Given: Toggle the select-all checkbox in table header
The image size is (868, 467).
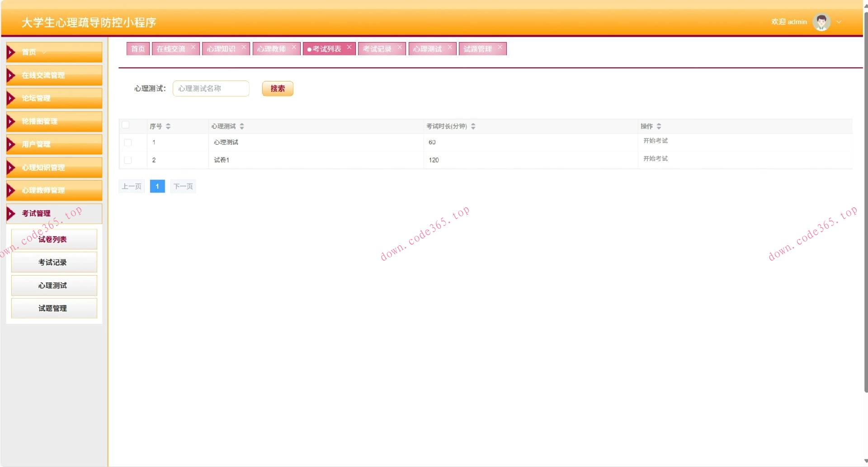Looking at the screenshot, I should pyautogui.click(x=126, y=125).
